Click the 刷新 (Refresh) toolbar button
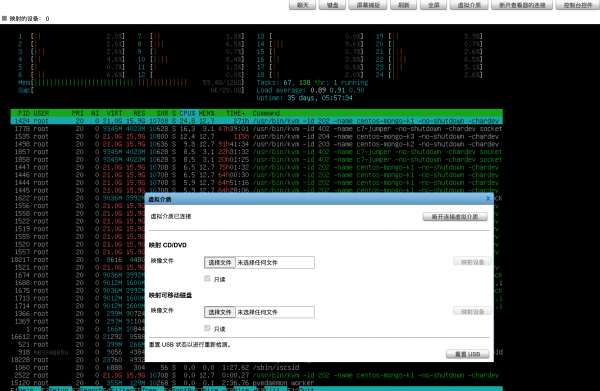 click(403, 5)
